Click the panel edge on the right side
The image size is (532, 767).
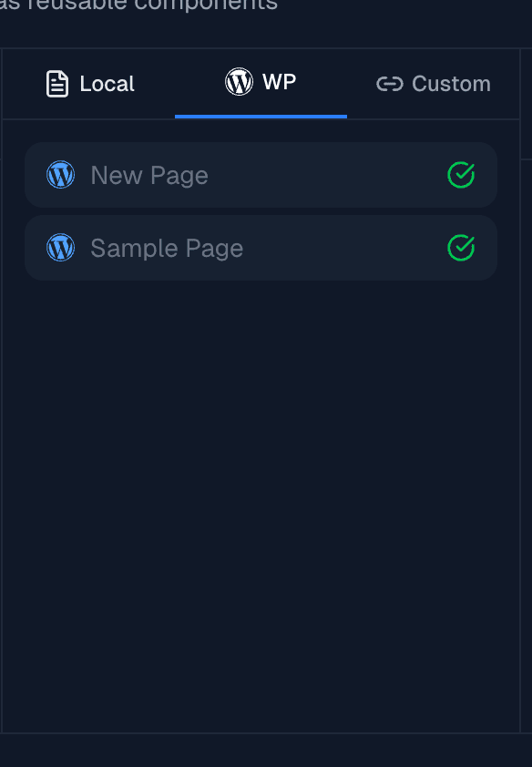[x=520, y=383]
